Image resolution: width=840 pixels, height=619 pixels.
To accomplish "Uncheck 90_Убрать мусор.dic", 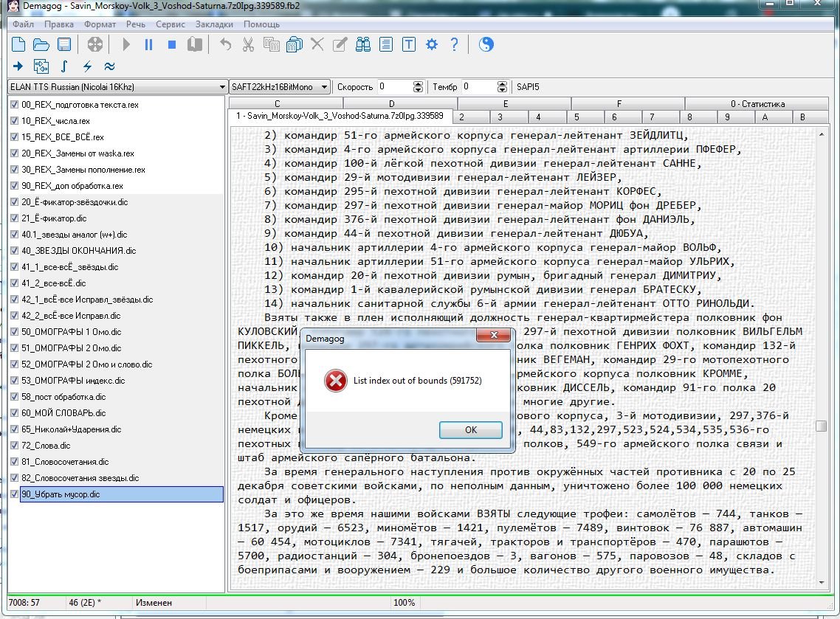I will click(15, 494).
